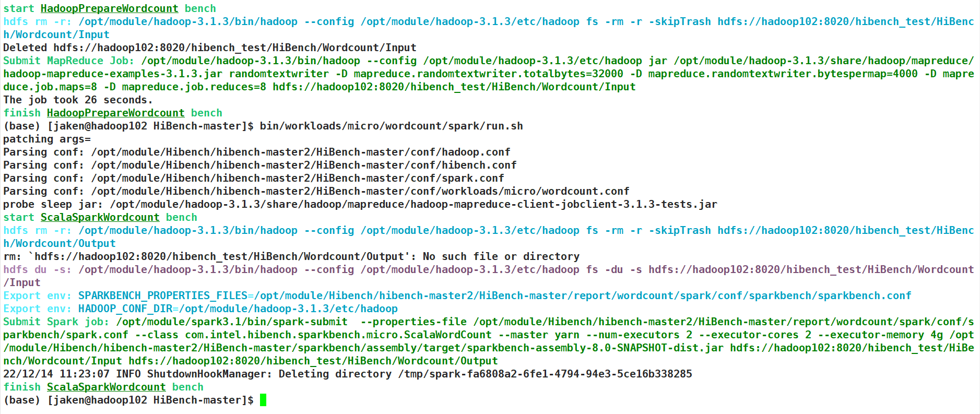Viewport: 980px width, 414px height.
Task: Click the 'patching args=' line
Action: coord(47,139)
